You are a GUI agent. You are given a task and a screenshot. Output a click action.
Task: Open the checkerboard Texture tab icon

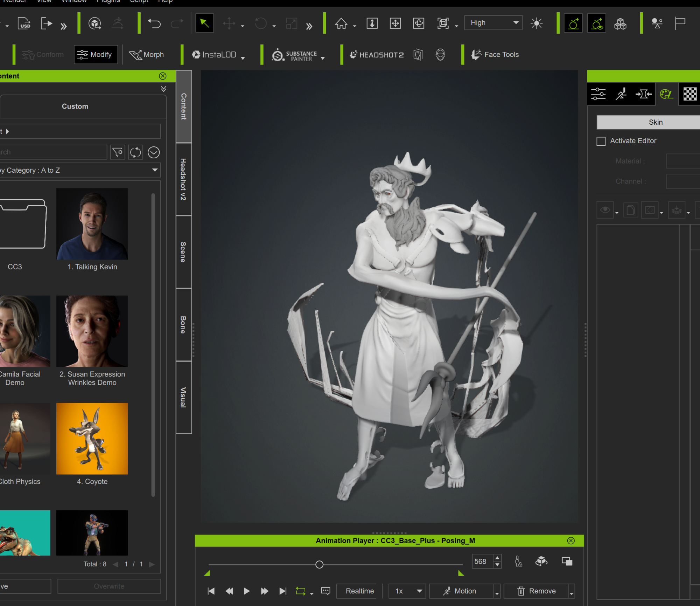tap(689, 94)
